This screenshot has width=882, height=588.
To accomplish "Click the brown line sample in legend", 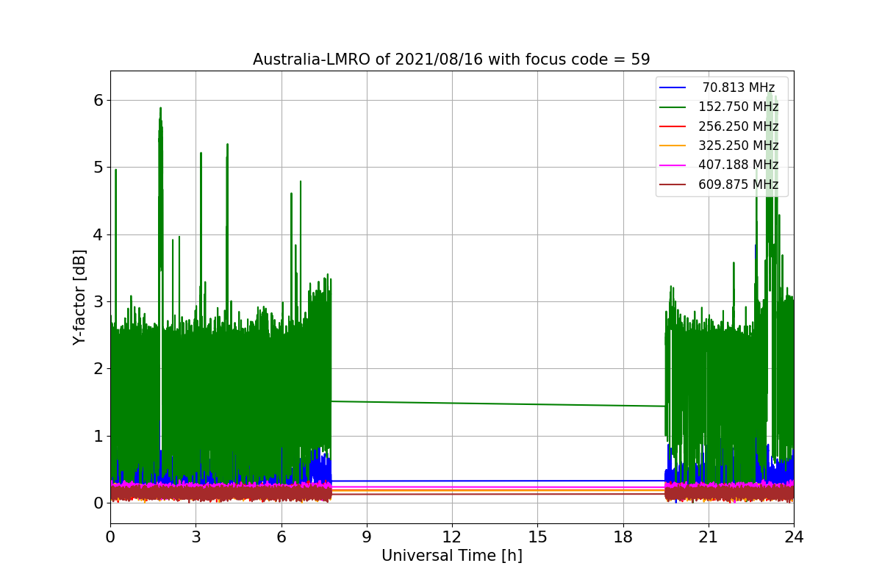I will click(673, 185).
